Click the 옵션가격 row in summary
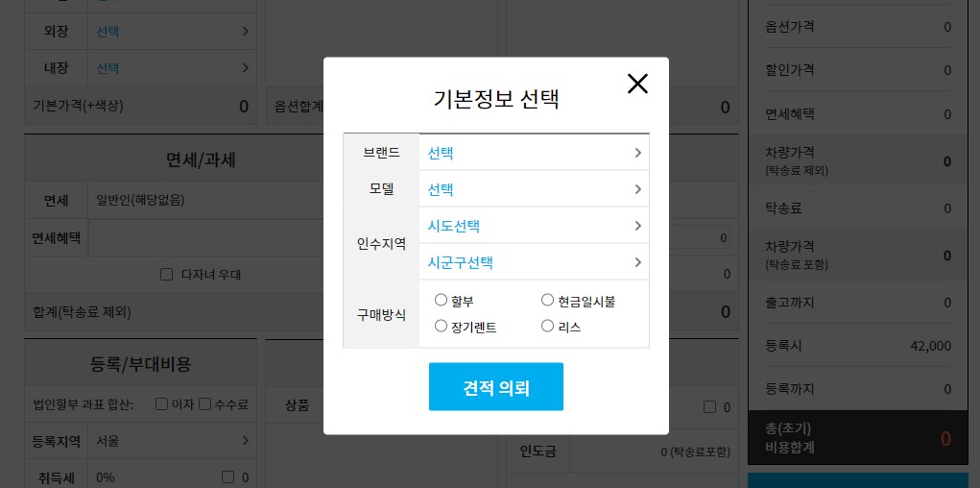Screen dimensions: 980x488 pyautogui.click(x=858, y=27)
